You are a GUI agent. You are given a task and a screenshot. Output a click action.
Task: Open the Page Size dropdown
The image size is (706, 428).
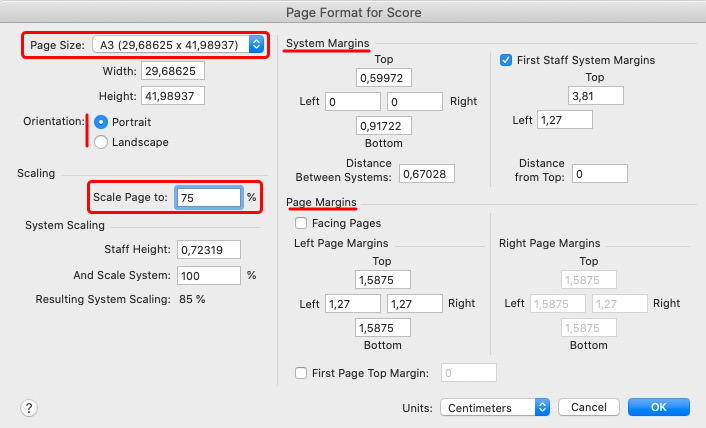(x=178, y=44)
